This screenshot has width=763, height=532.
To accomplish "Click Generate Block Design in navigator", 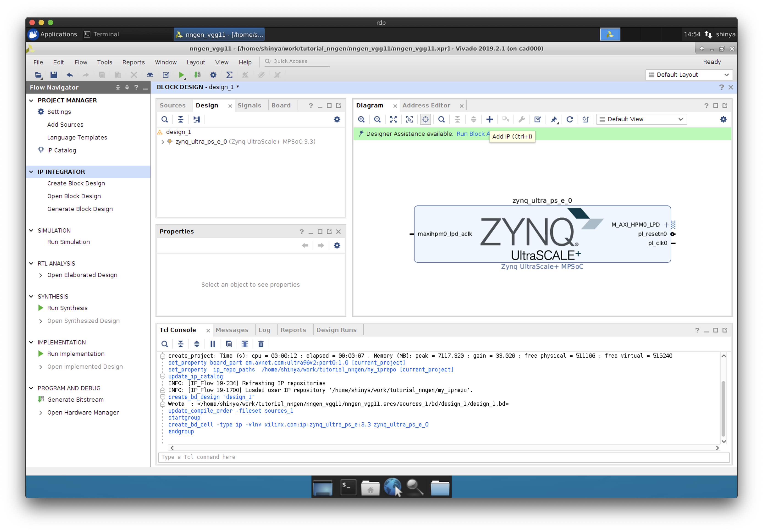I will (x=80, y=209).
